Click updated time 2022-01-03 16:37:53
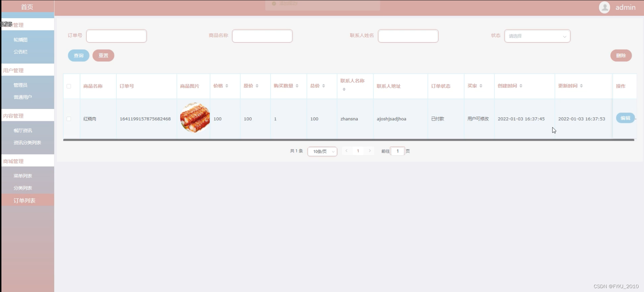644x292 pixels. click(581, 119)
